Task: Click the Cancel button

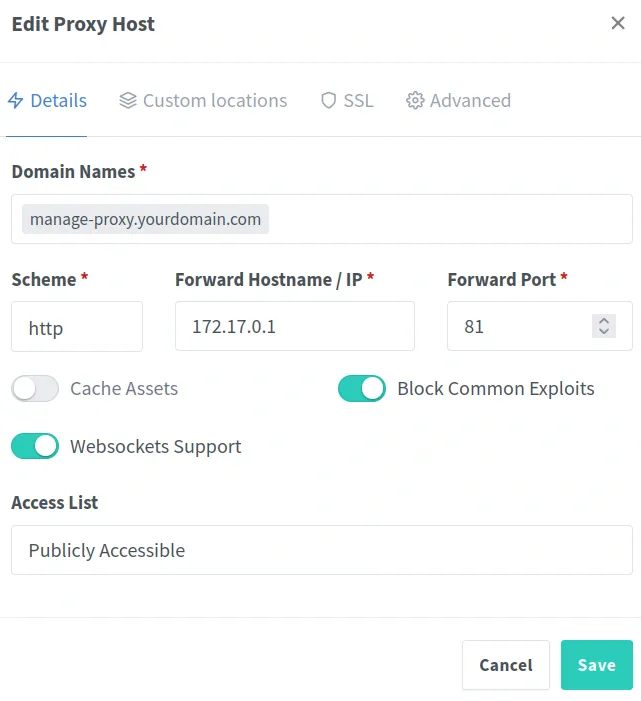Action: [x=506, y=665]
